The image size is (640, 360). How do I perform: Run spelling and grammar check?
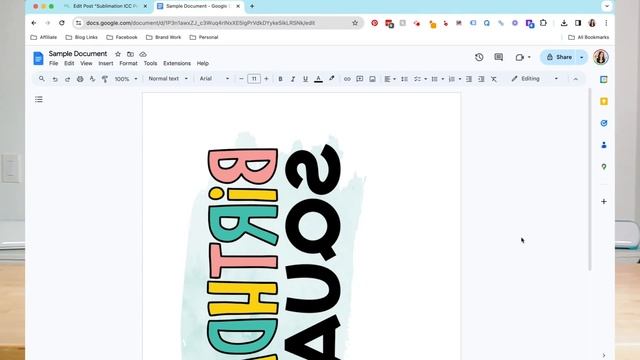(x=92, y=79)
